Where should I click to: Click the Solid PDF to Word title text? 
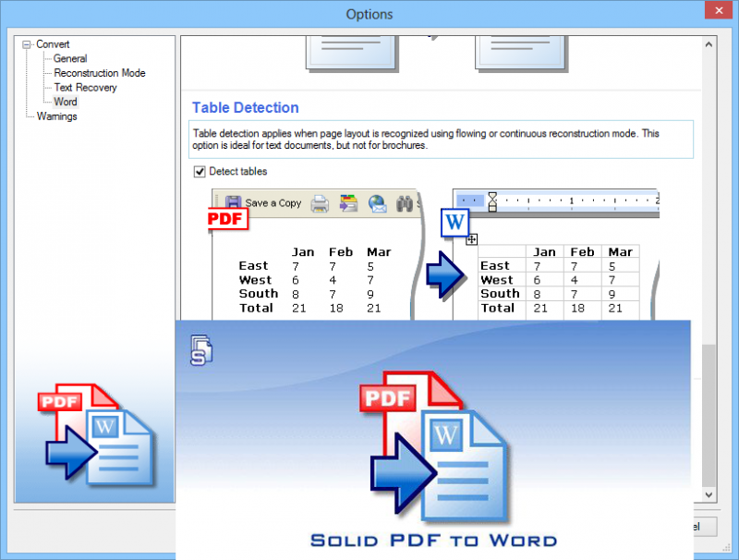click(433, 541)
